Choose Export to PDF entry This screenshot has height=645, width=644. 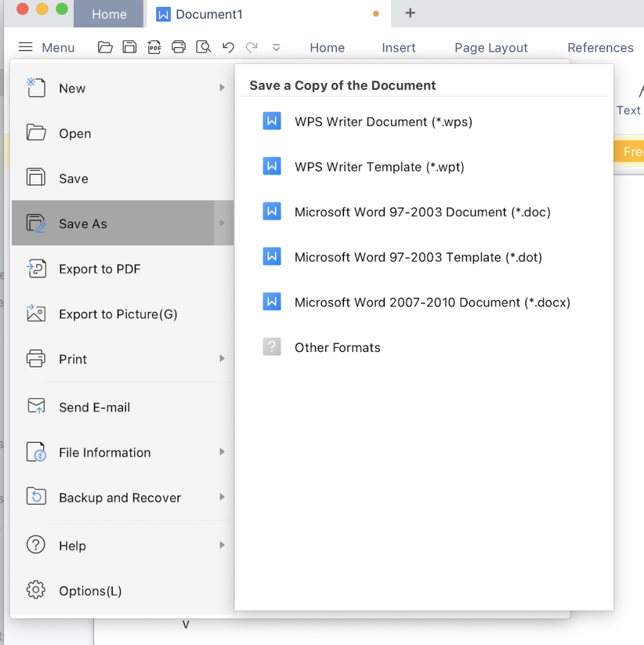(123, 268)
